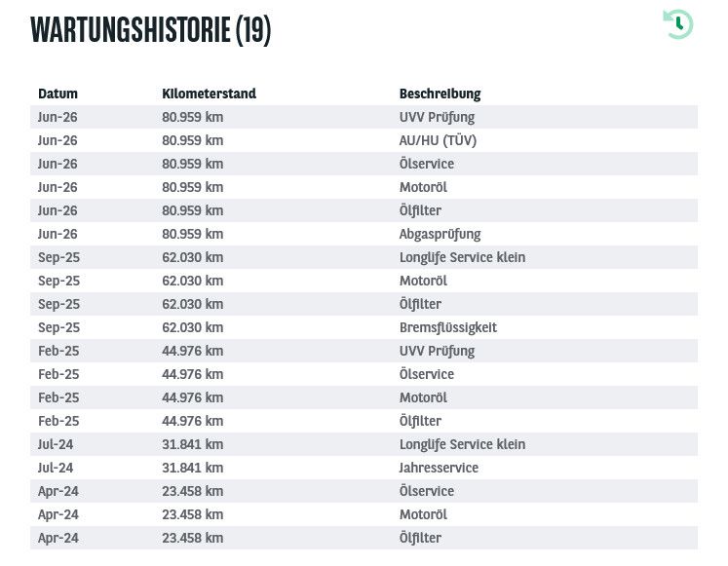Select the Datum column header
Screen dimensions: 728x566
57,94
